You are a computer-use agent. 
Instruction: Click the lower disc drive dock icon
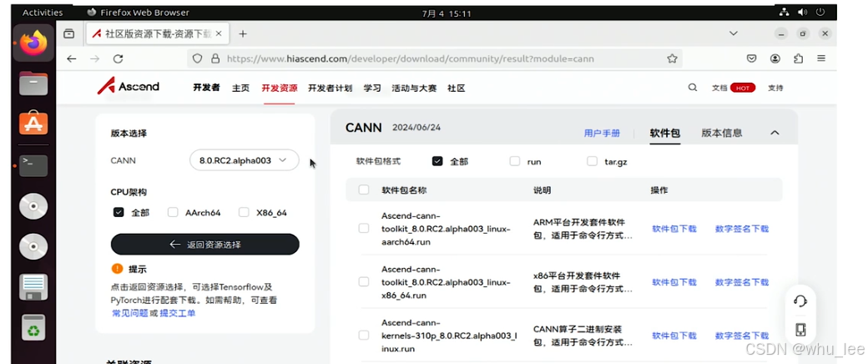click(33, 246)
